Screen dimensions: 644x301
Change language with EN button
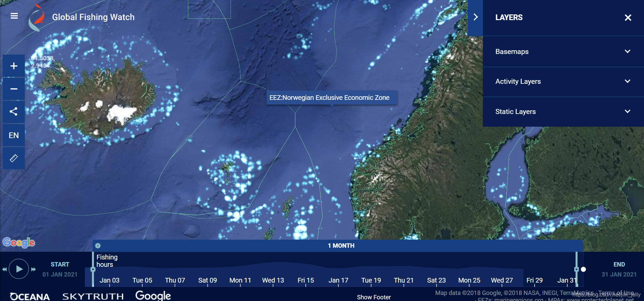[14, 135]
